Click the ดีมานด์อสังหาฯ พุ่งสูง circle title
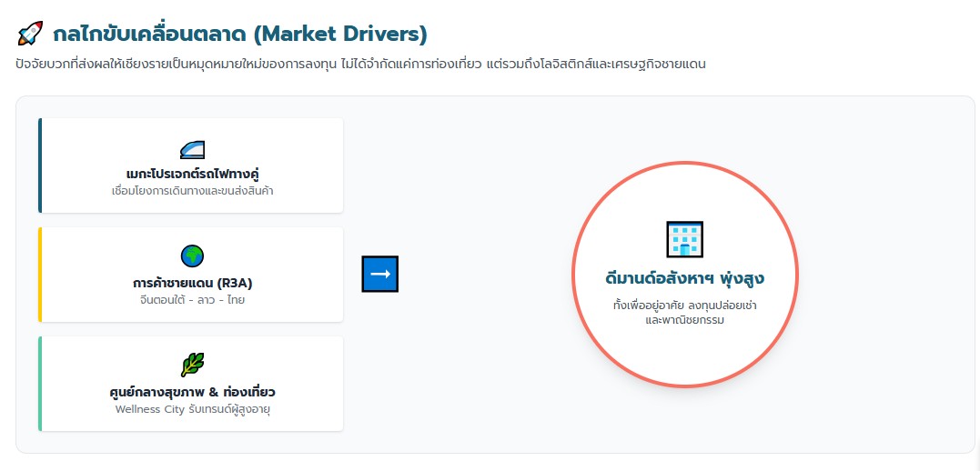Viewport: 980px width, 471px height. [x=684, y=276]
